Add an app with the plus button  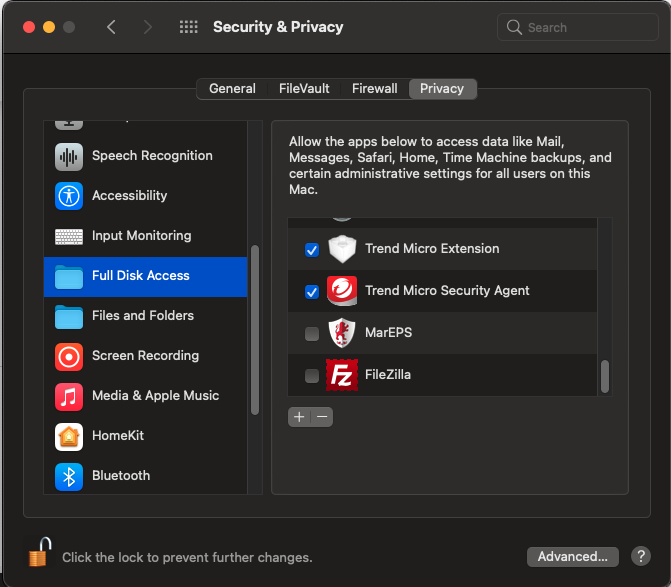tap(299, 417)
